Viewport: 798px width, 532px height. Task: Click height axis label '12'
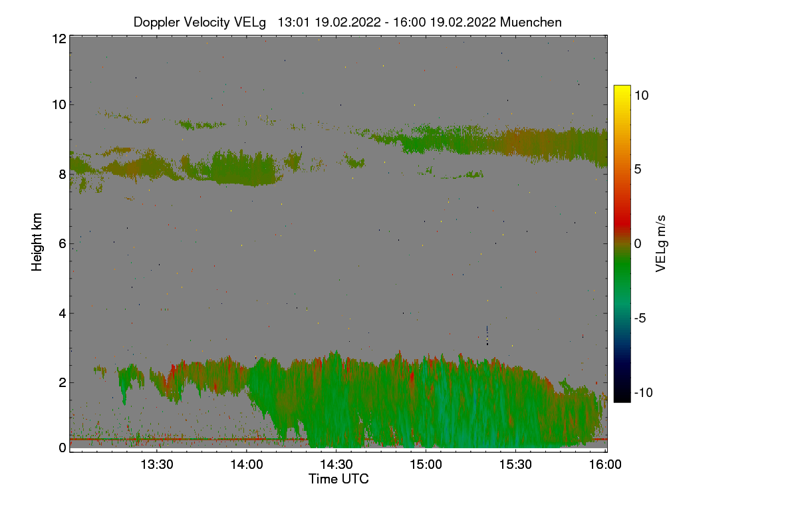(59, 39)
